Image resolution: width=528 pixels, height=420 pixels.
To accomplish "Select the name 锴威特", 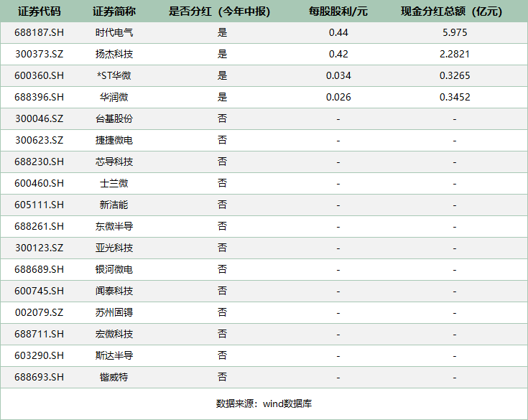I will point(114,377).
